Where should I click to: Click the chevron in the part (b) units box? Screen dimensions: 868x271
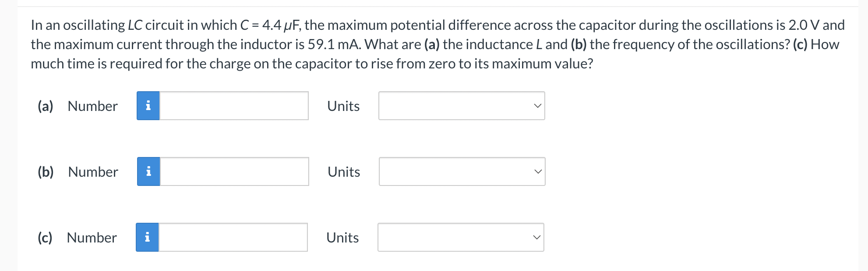tap(538, 171)
